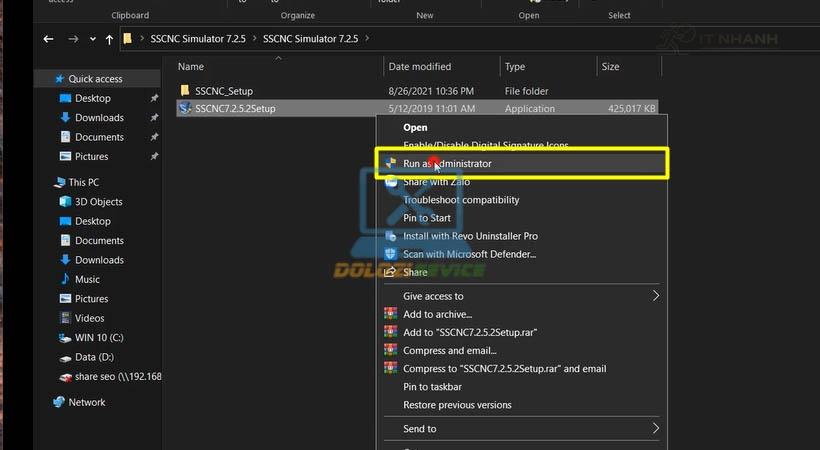Open the recent locations dropdown arrow
820x450 pixels.
[89, 39]
